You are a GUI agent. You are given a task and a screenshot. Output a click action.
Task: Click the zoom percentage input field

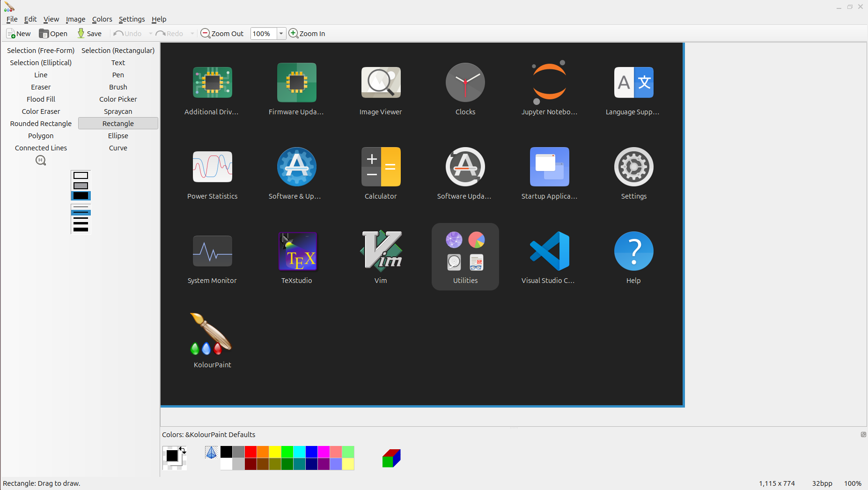click(264, 34)
